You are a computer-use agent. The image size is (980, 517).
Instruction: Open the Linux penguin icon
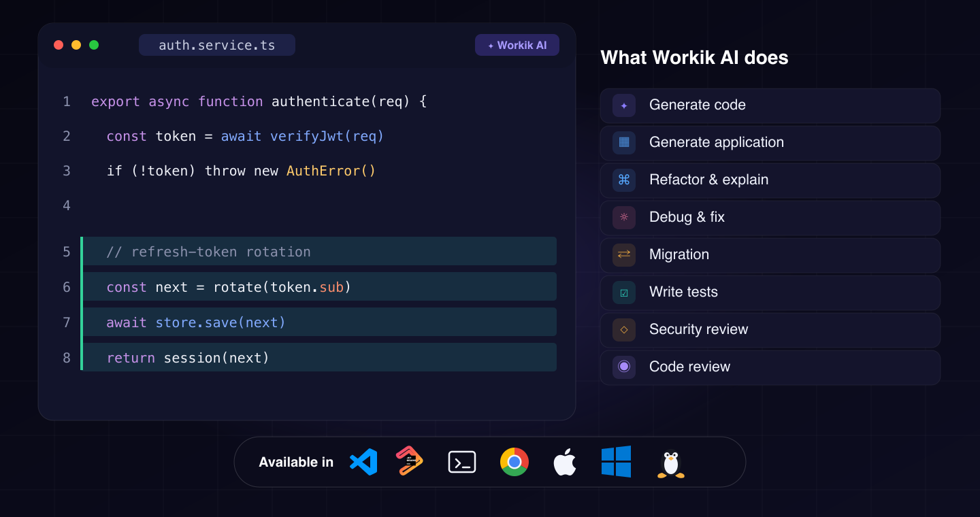click(671, 465)
